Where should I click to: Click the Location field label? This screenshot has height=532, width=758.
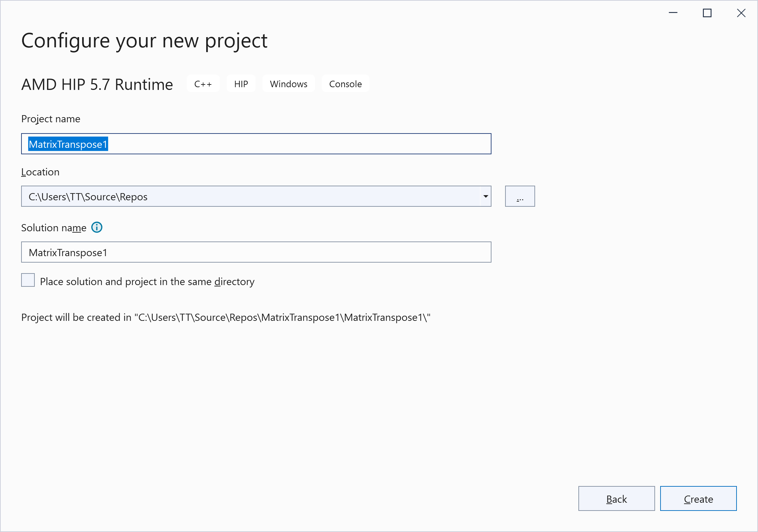click(x=40, y=172)
